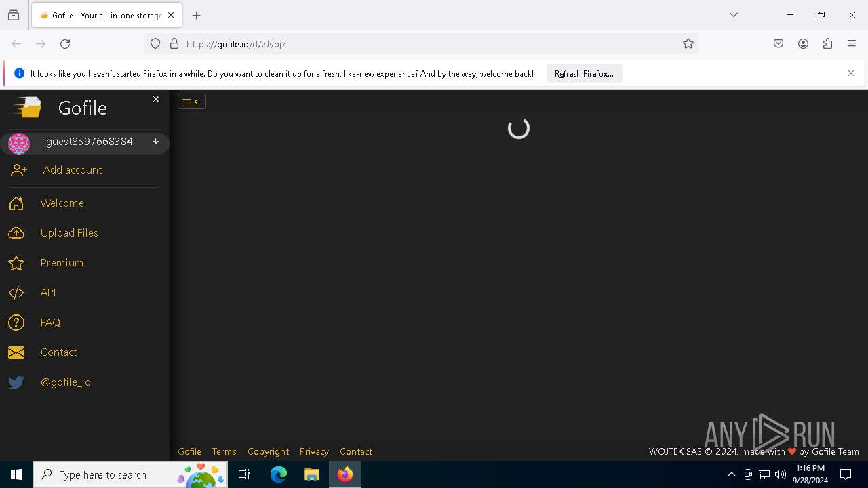This screenshot has height=488, width=868.
Task: Click the tracking protection shield icon
Action: (155, 44)
